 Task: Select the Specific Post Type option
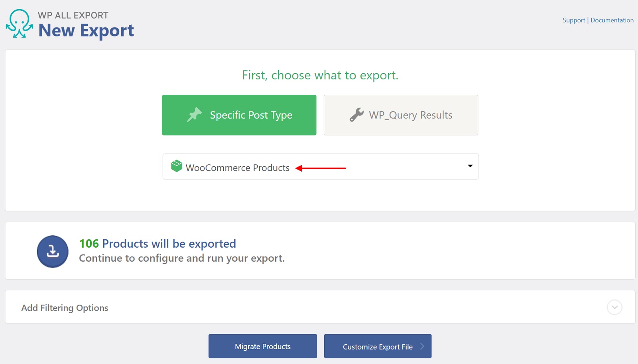click(x=238, y=115)
